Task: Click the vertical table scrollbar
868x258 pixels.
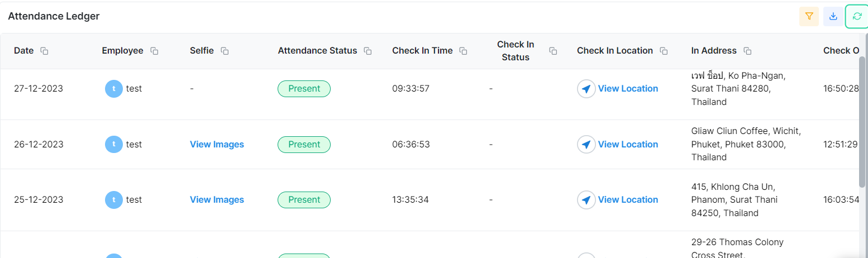Action: click(x=862, y=123)
